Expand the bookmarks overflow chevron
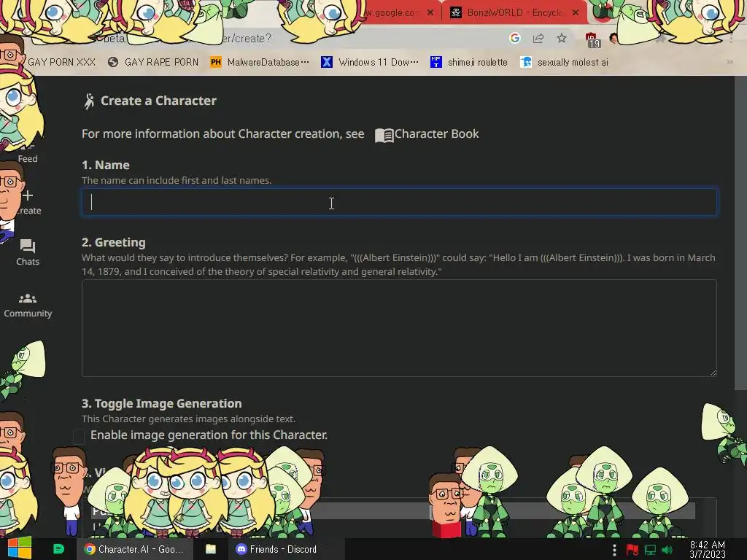747x560 pixels. (729, 63)
